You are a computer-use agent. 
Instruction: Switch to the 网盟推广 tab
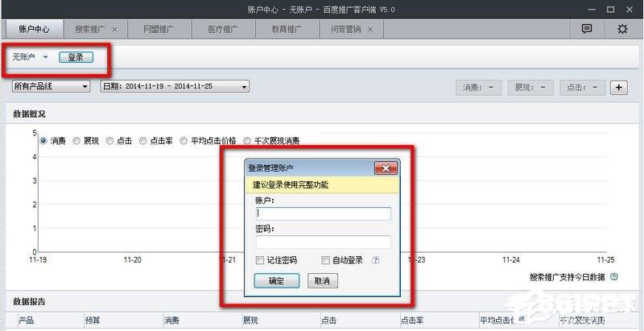[159, 30]
